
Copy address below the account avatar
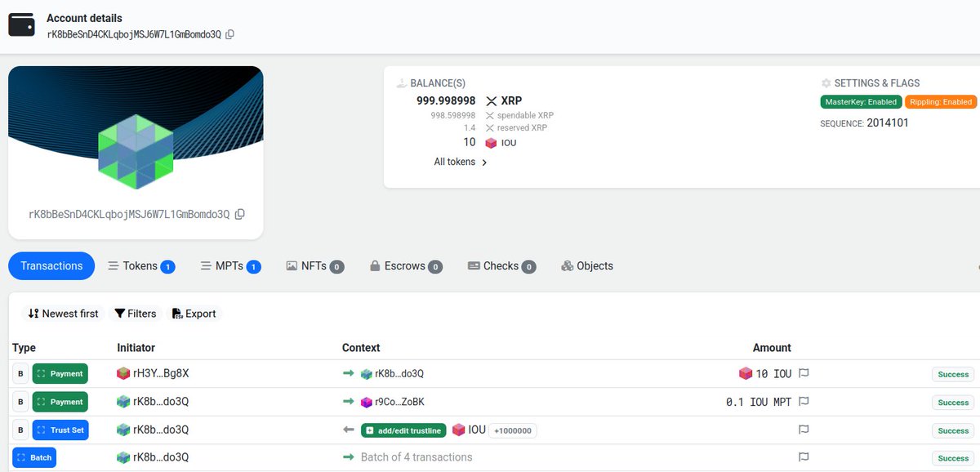[x=239, y=214]
